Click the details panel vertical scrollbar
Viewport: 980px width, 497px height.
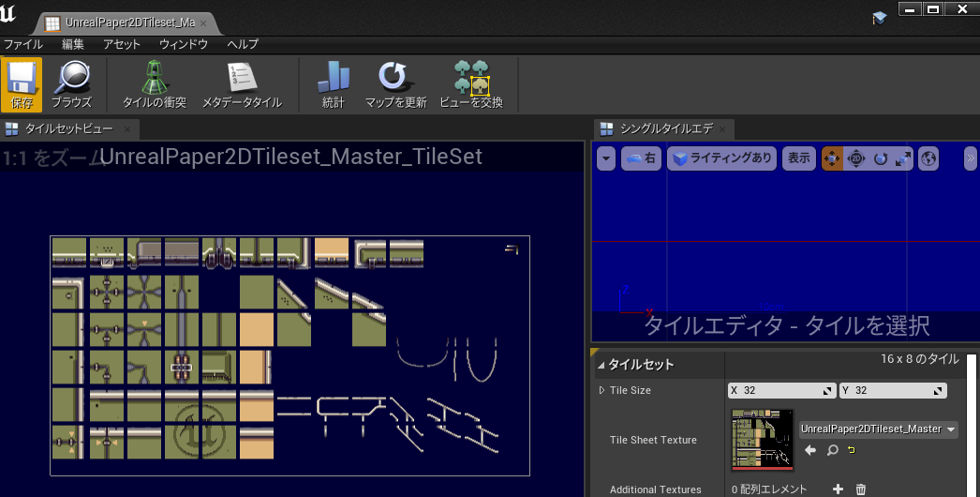coord(972,426)
